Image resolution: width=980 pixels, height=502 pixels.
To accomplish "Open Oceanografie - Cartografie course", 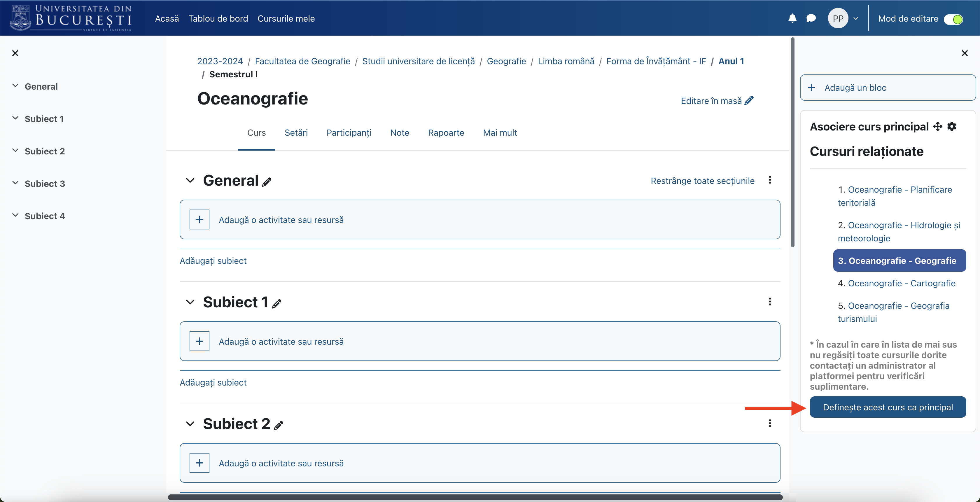I will pos(902,283).
